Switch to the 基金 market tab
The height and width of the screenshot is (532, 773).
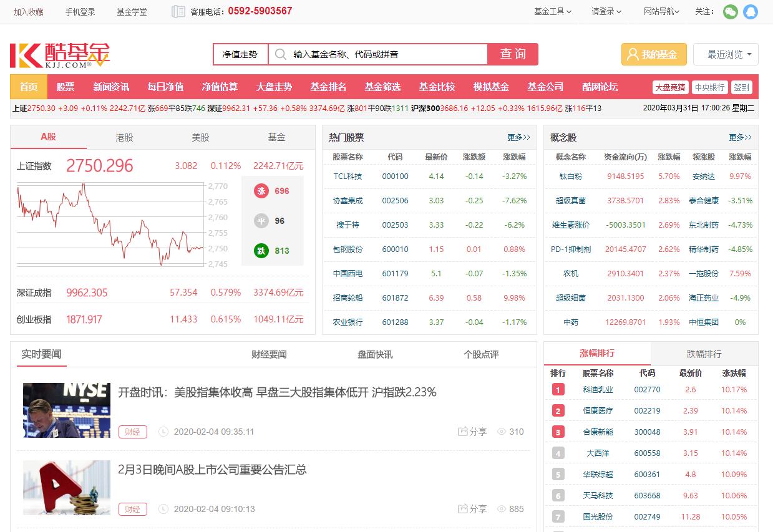(276, 137)
